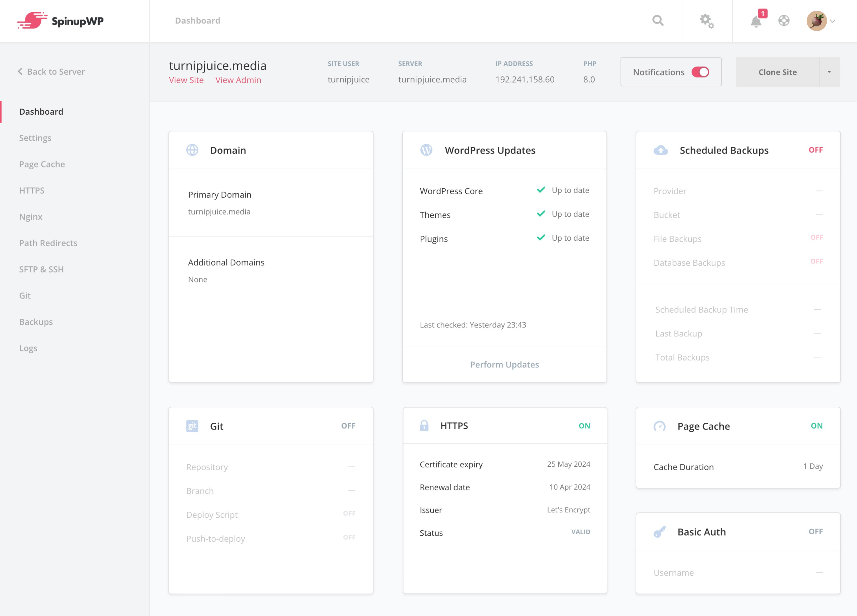Click the Git card icon
This screenshot has height=616, width=857.
(192, 426)
